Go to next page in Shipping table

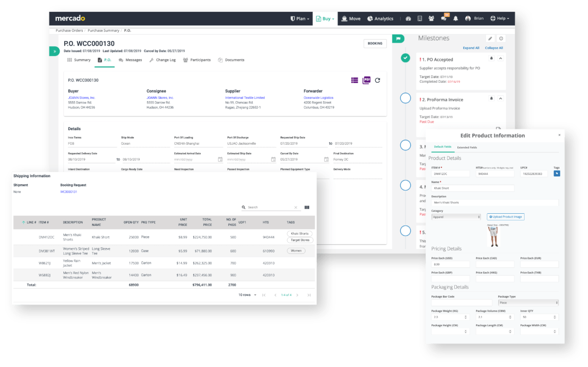point(297,295)
